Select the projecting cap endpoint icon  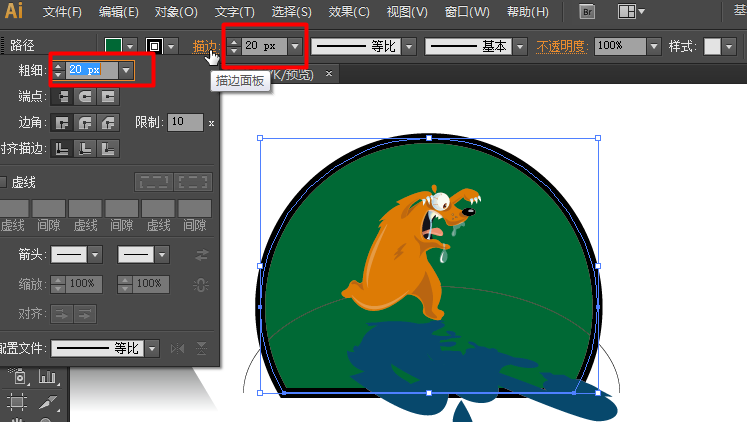coord(108,97)
